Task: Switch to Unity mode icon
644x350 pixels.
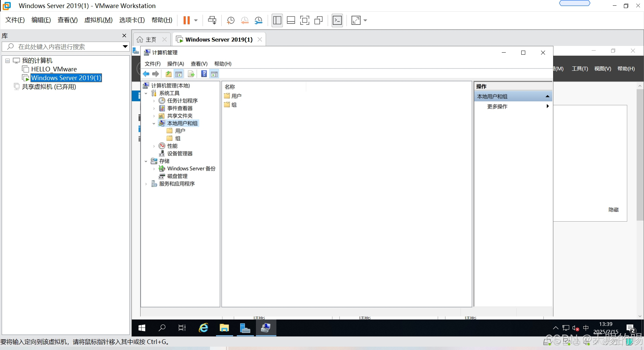Action: 318,20
